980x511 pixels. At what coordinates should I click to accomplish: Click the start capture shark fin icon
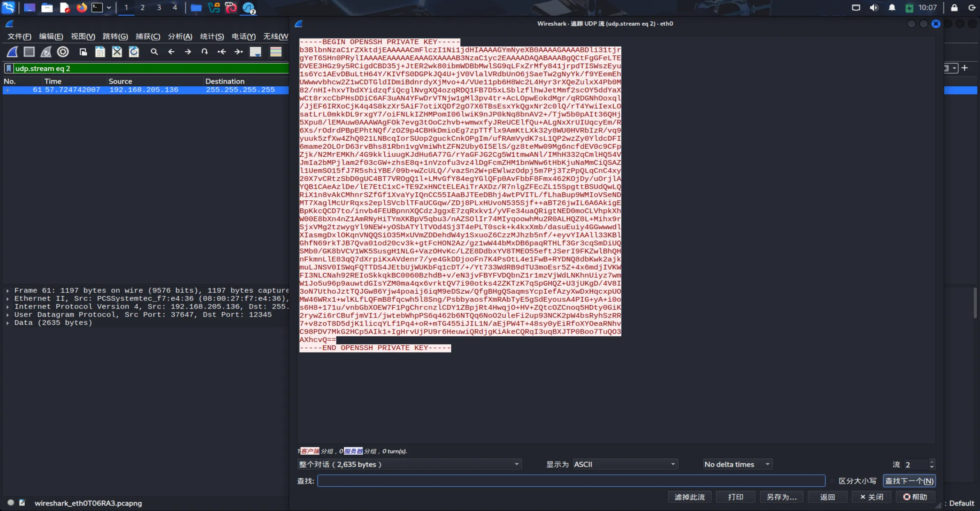pos(12,52)
